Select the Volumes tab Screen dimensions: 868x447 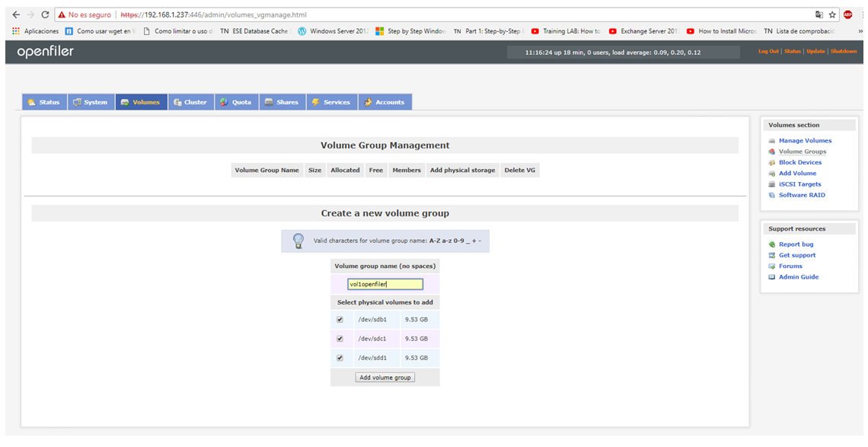[141, 102]
